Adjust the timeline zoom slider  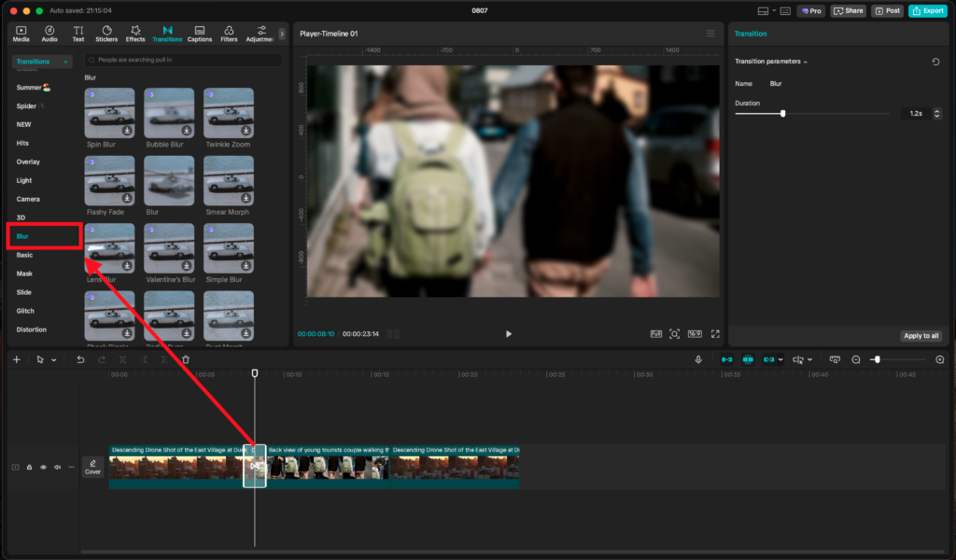click(878, 359)
